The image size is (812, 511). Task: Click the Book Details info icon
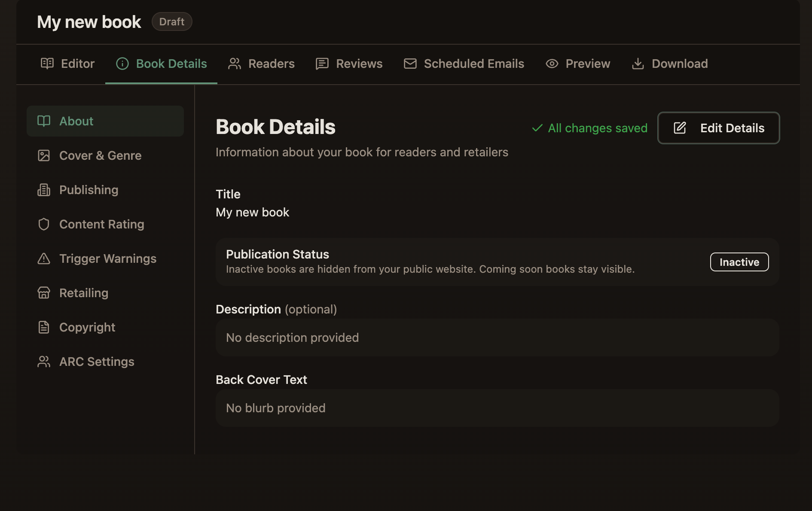point(122,64)
